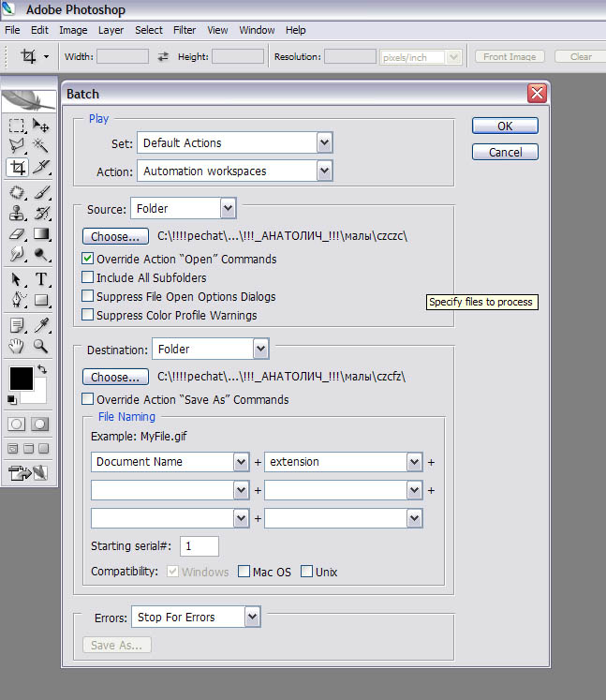Click Cancel in the Batch dialog
The height and width of the screenshot is (700, 606).
tap(505, 152)
